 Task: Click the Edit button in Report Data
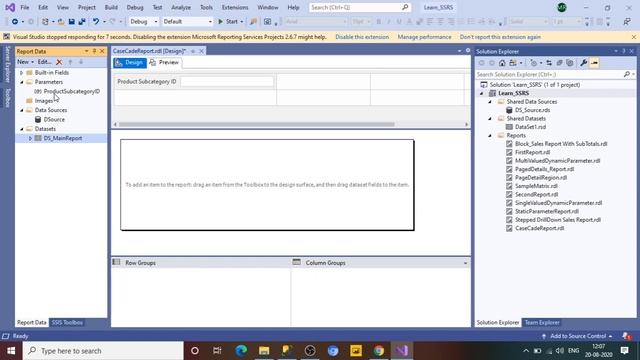click(44, 62)
